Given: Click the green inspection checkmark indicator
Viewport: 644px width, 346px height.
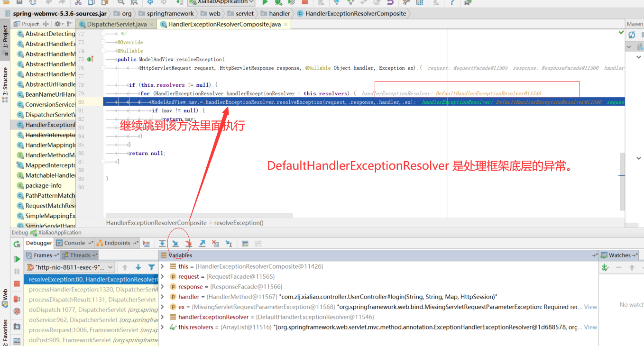Looking at the screenshot, I should (x=621, y=33).
